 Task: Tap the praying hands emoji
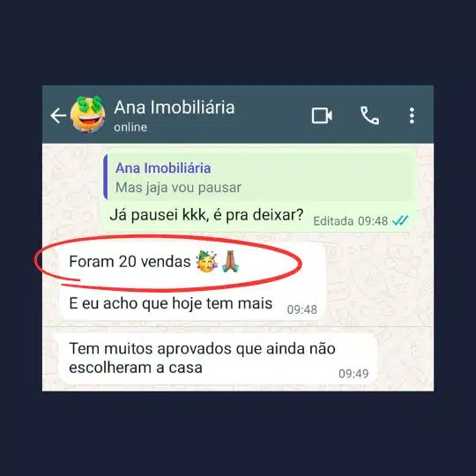(230, 261)
